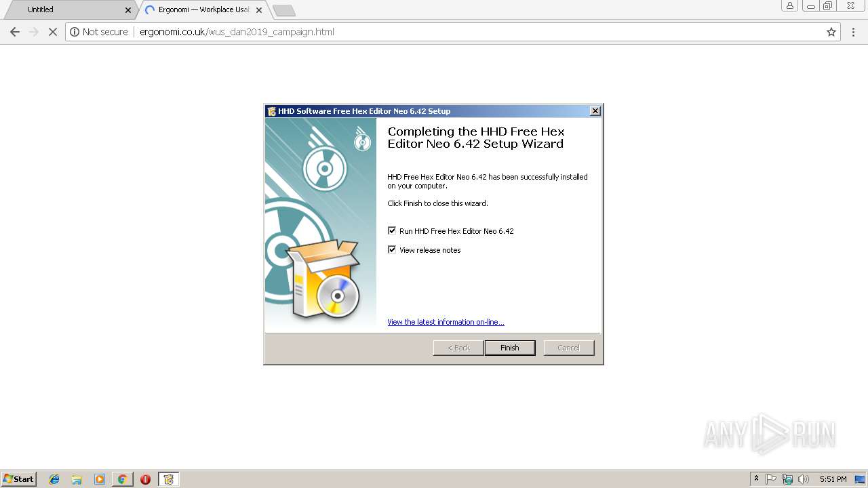Open the Windows Start menu
Image resolution: width=868 pixels, height=488 pixels.
pyautogui.click(x=19, y=479)
